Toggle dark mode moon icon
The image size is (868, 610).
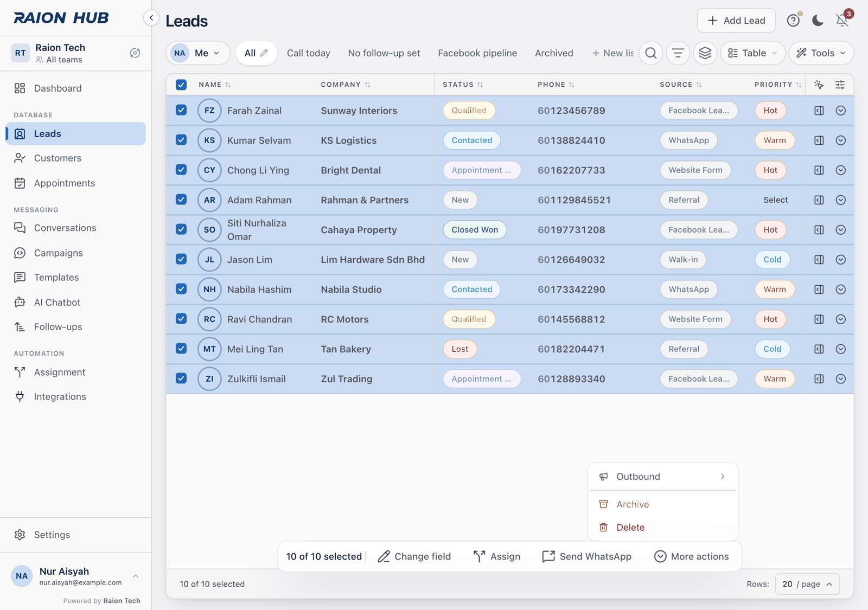pos(818,21)
